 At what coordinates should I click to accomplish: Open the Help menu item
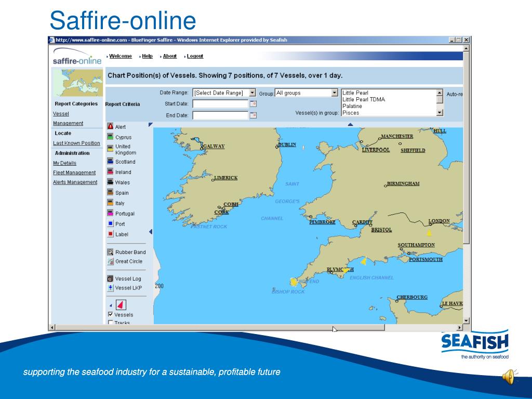147,56
